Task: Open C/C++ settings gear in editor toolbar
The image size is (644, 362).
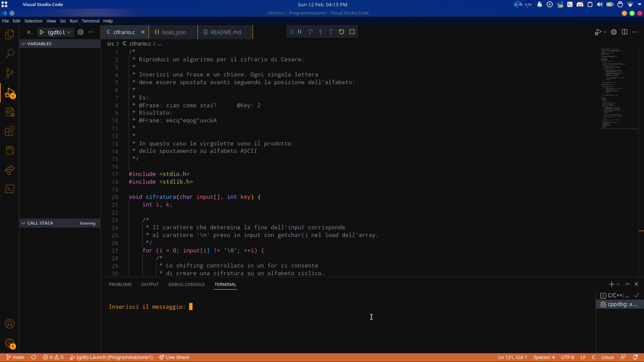Action: coord(614,32)
